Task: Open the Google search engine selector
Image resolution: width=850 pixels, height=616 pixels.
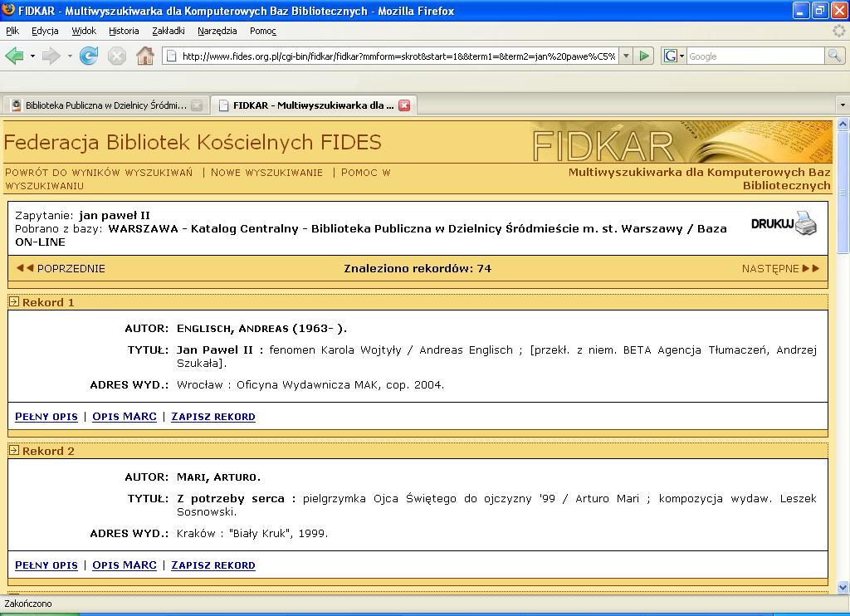Action: tap(674, 56)
